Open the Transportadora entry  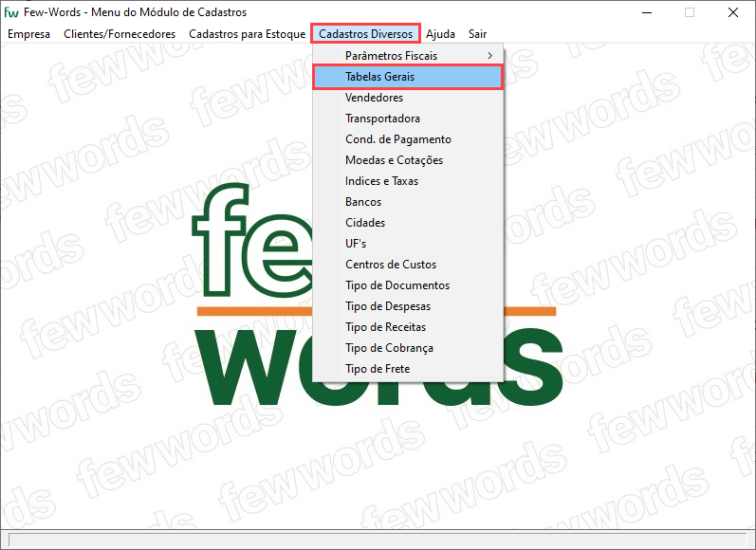click(x=408, y=119)
